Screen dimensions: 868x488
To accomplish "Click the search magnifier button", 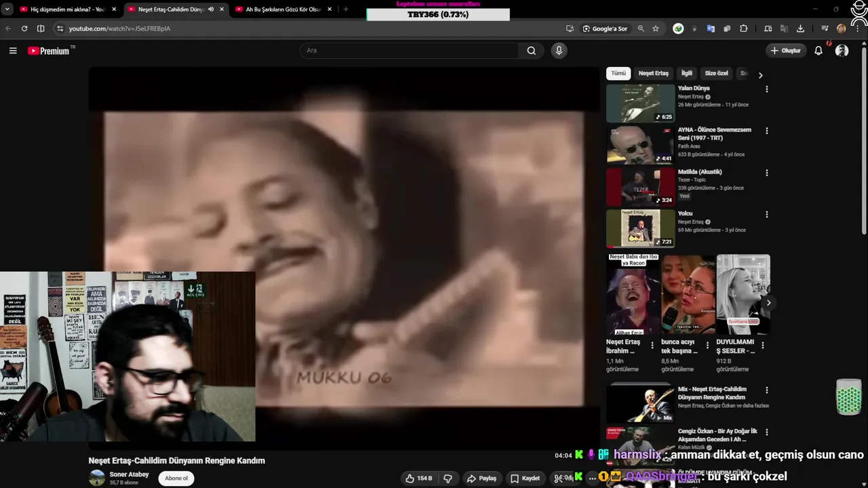I will [532, 51].
